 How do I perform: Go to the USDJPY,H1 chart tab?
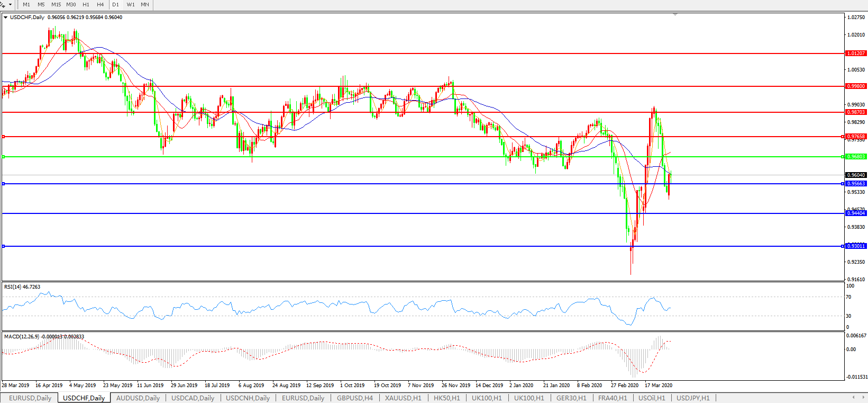click(693, 398)
